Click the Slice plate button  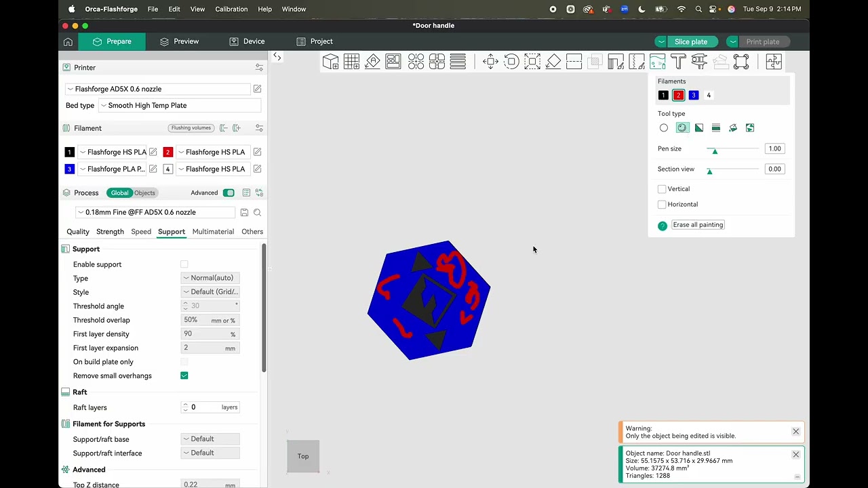[691, 42]
